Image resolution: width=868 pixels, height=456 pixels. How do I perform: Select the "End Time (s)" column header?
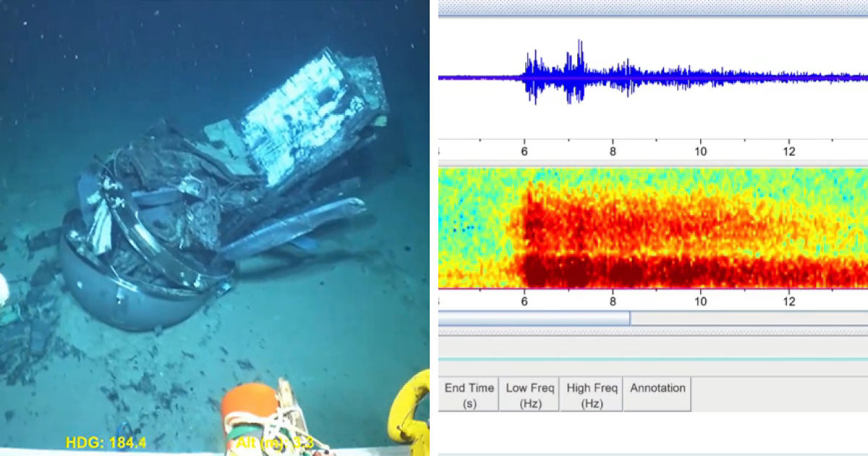470,393
